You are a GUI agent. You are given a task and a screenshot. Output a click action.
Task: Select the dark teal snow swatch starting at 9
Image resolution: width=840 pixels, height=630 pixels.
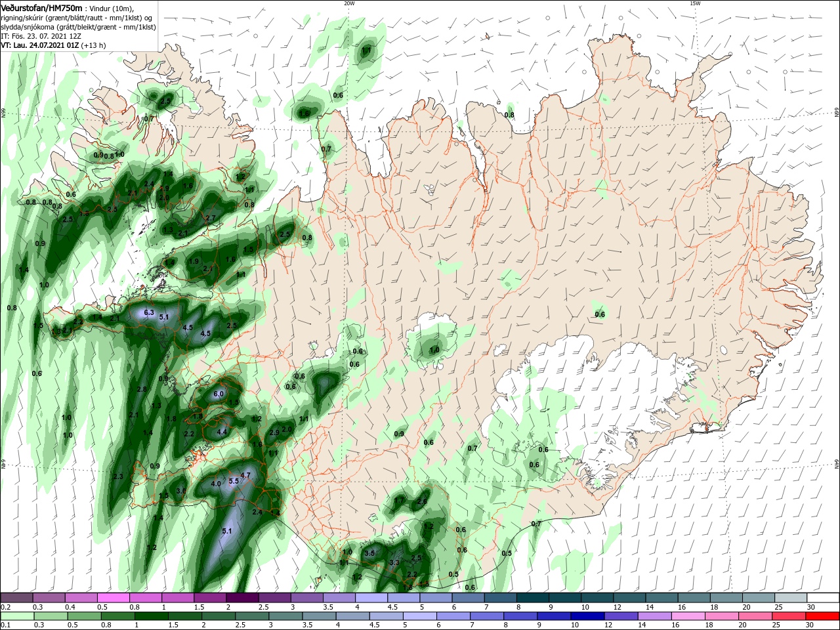coord(565,598)
